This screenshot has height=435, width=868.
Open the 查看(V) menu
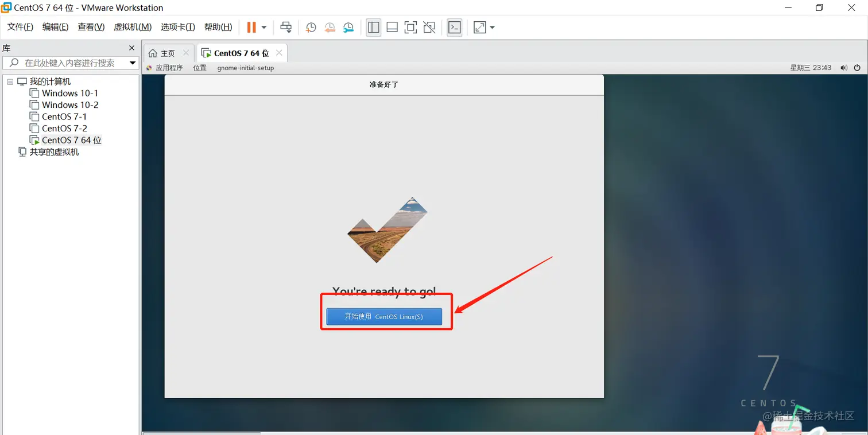[x=91, y=27]
